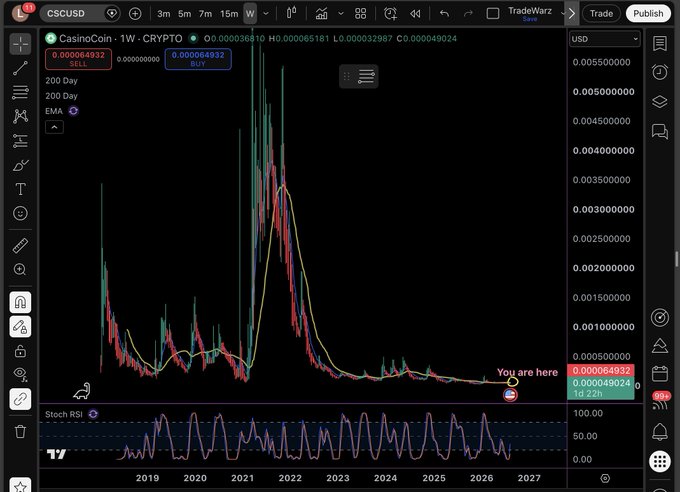680x492 pixels.
Task: Open the emoji and icons tool
Action: (x=20, y=213)
